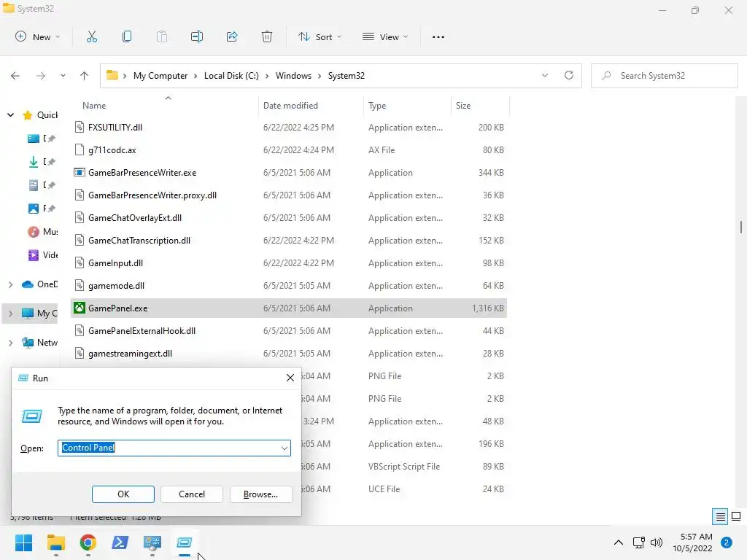Select the FXSUTILITY.dll file

tap(289, 127)
